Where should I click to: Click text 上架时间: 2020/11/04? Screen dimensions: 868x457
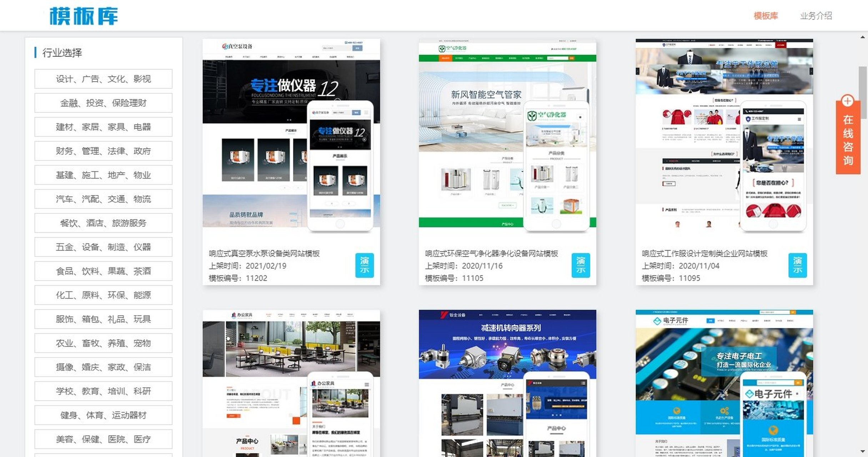681,266
